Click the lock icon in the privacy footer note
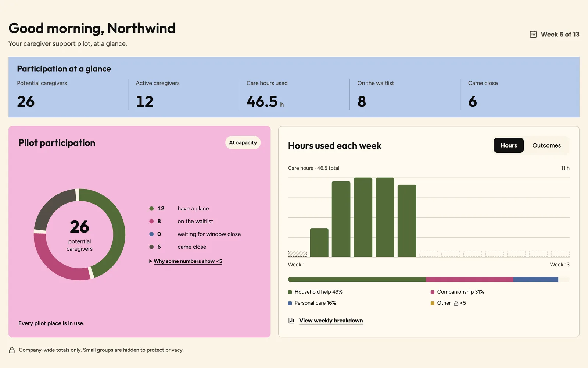Viewport: 588px width, 368px height. [x=12, y=350]
